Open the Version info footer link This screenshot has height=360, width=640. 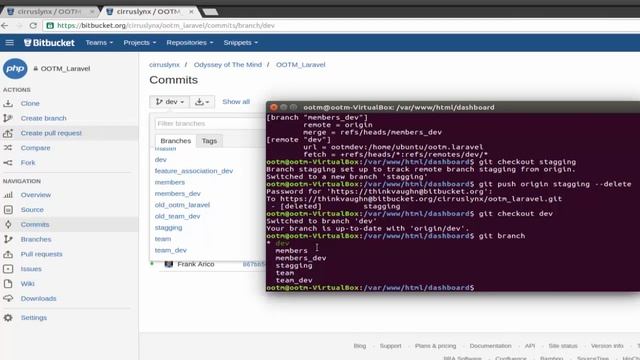click(x=607, y=346)
